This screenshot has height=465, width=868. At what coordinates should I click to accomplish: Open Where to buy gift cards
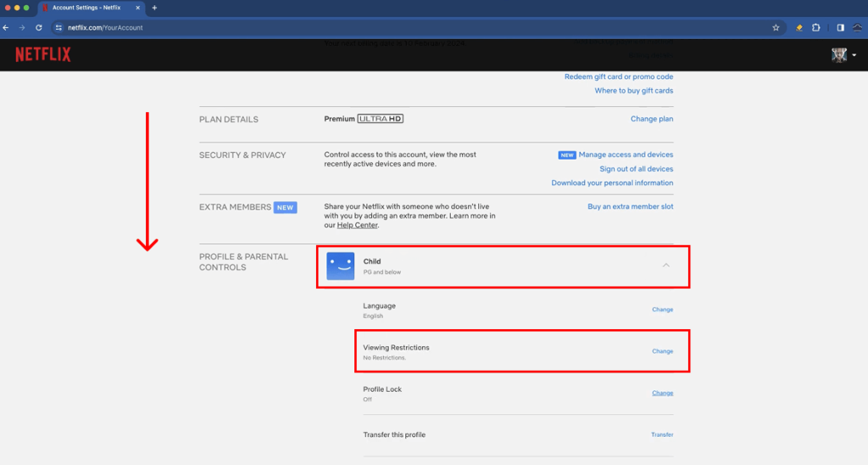(634, 91)
